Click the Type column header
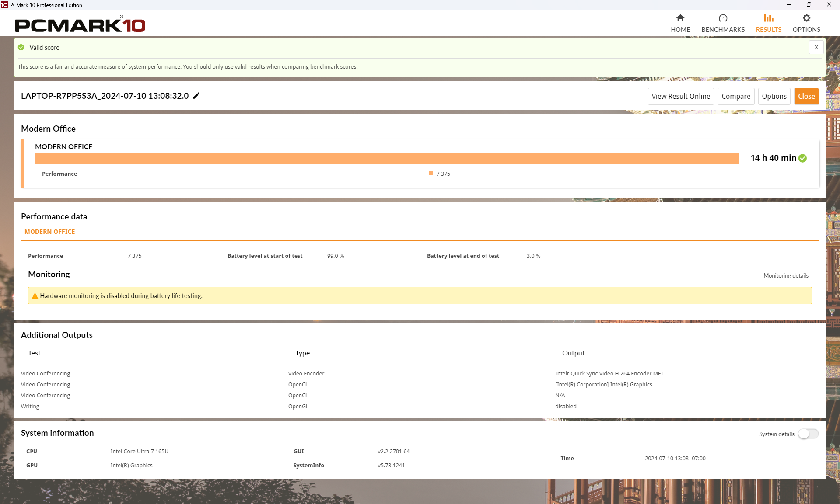 tap(302, 353)
